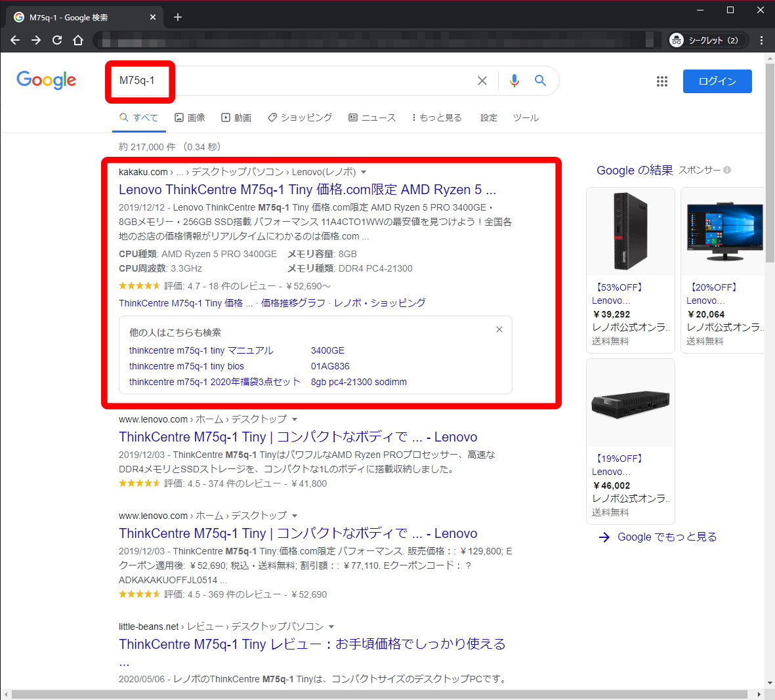Click the scroll up arrow of the page

pyautogui.click(x=770, y=58)
